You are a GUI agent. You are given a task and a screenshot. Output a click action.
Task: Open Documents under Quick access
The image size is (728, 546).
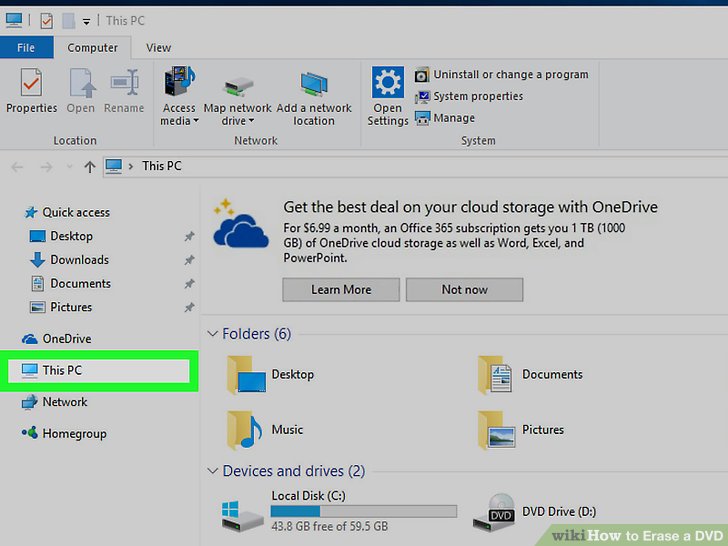click(x=71, y=283)
